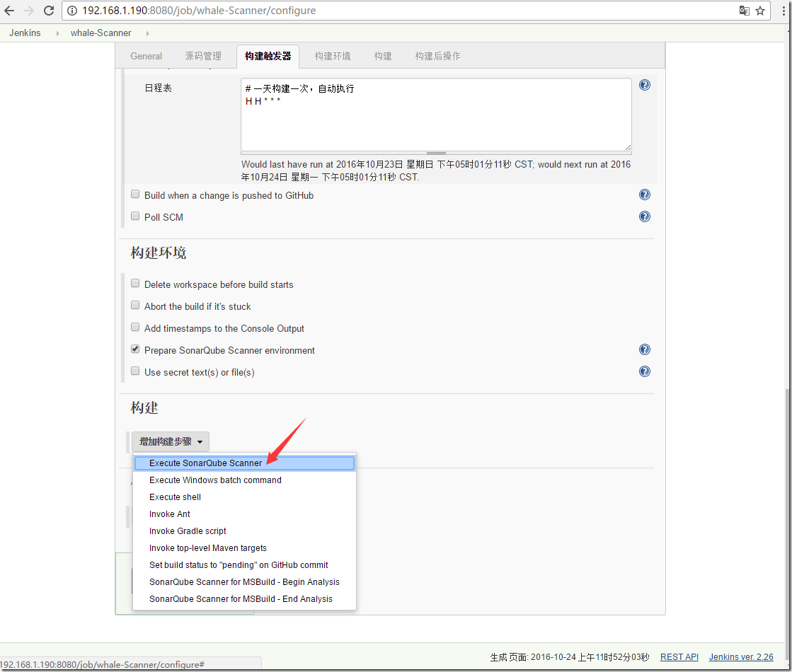Jump to the 构建后操作 tab
Image resolution: width=792 pixels, height=672 pixels.
coord(437,56)
